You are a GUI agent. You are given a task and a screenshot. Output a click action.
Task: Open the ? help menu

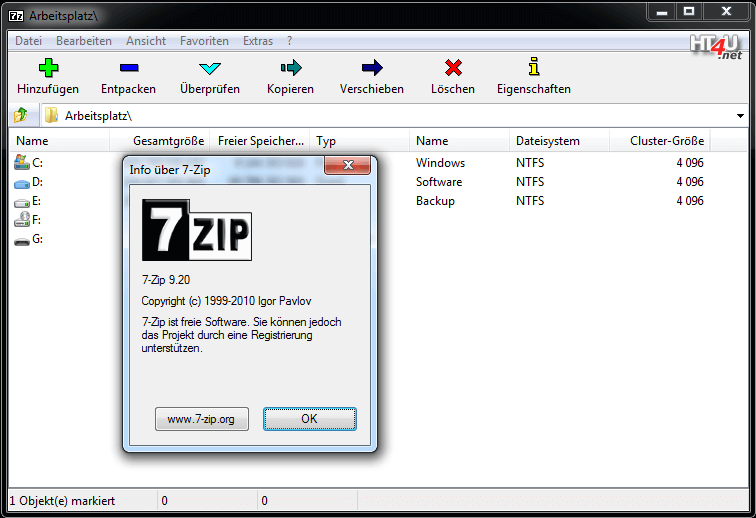[289, 41]
